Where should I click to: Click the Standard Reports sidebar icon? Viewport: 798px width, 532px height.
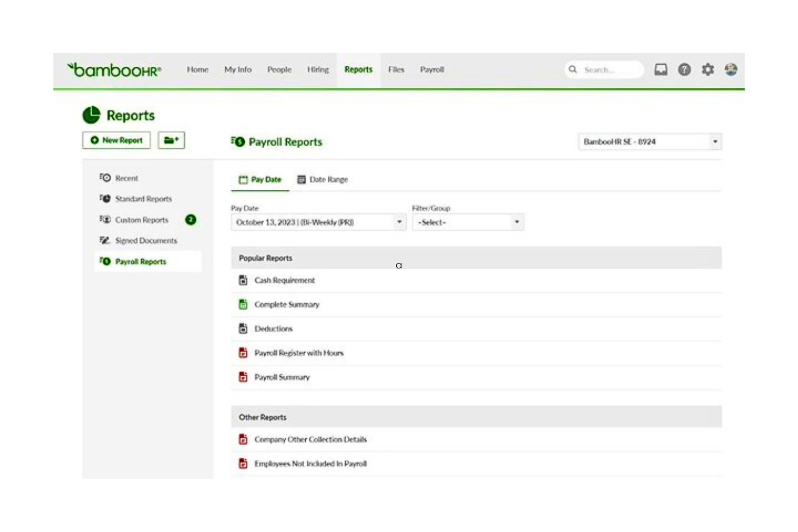pyautogui.click(x=105, y=198)
